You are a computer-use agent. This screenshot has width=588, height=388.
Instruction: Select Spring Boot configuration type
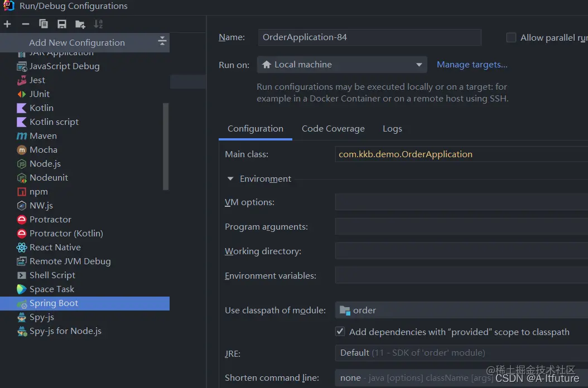coord(85,303)
